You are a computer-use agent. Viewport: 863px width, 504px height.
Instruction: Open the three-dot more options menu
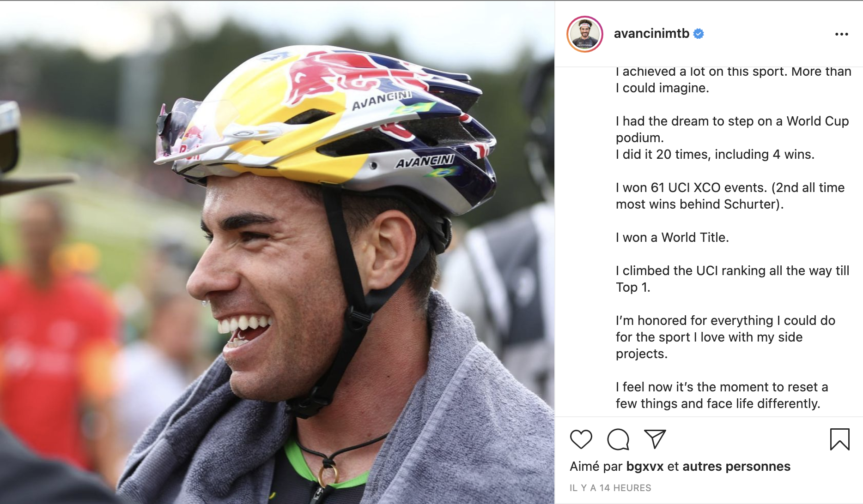click(x=841, y=34)
